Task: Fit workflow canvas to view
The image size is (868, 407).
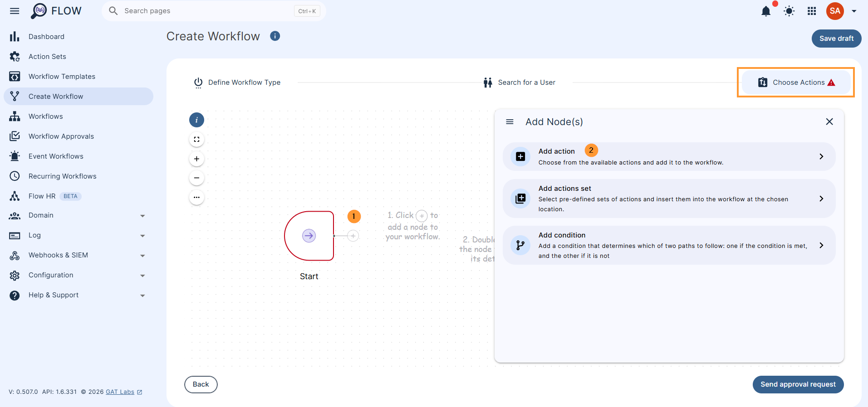Action: click(196, 140)
